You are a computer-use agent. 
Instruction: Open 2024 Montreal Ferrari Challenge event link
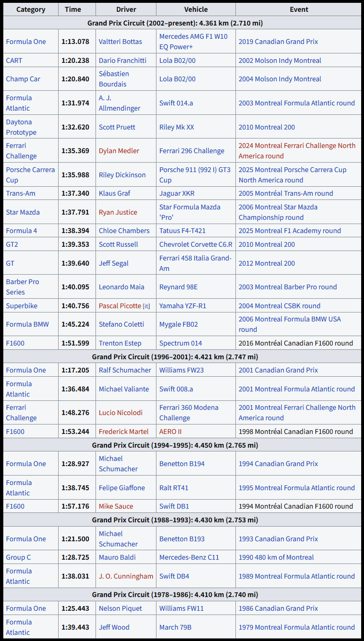pos(297,151)
